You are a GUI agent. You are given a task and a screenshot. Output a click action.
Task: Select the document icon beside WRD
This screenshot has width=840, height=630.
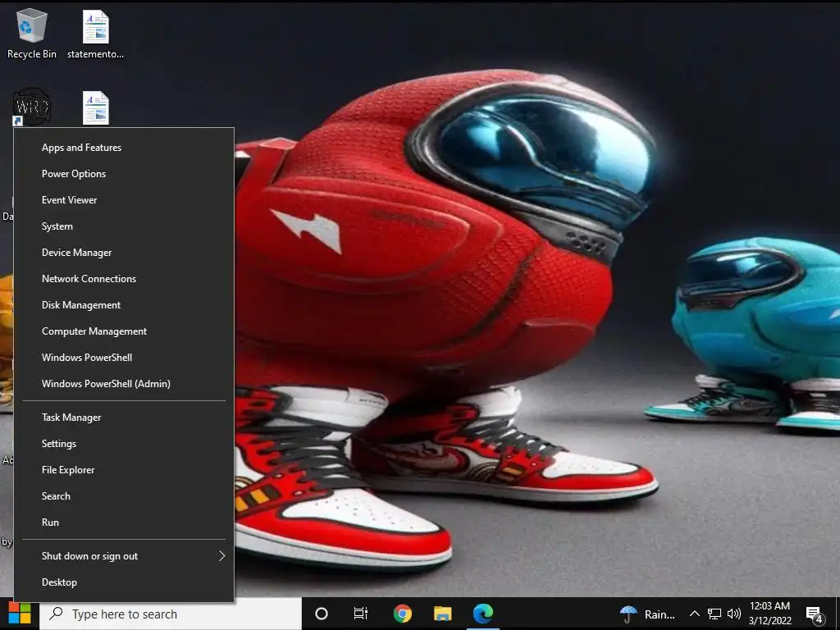96,108
